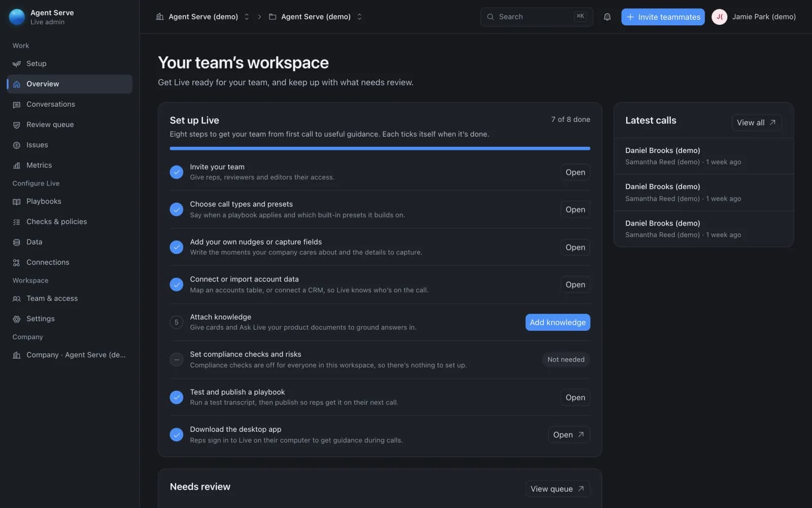Click View queue in Needs review
Image resolution: width=812 pixels, height=508 pixels.
(557, 489)
